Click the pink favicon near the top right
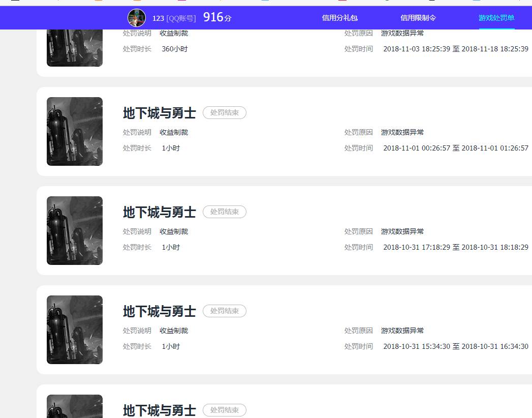Image resolution: width=532 pixels, height=418 pixels. [181, 2]
